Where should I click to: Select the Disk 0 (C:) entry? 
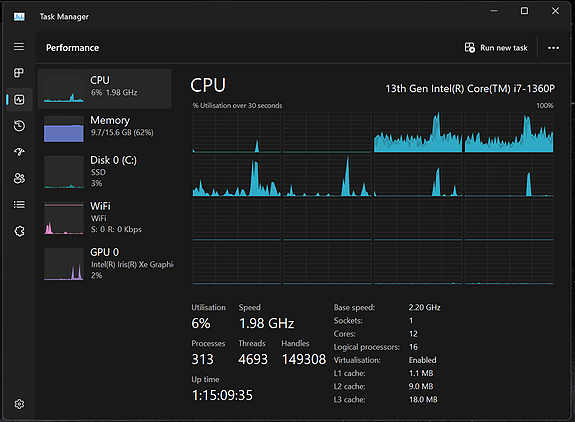[x=105, y=172]
